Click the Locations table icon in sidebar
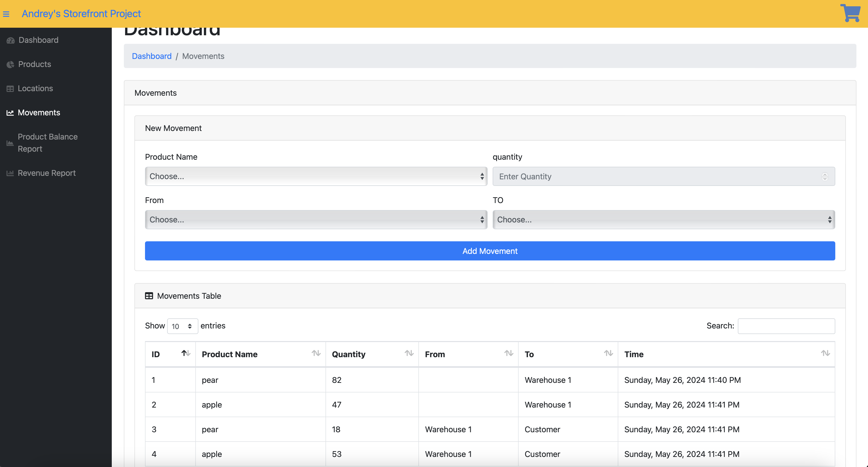Image resolution: width=868 pixels, height=467 pixels. pos(10,89)
